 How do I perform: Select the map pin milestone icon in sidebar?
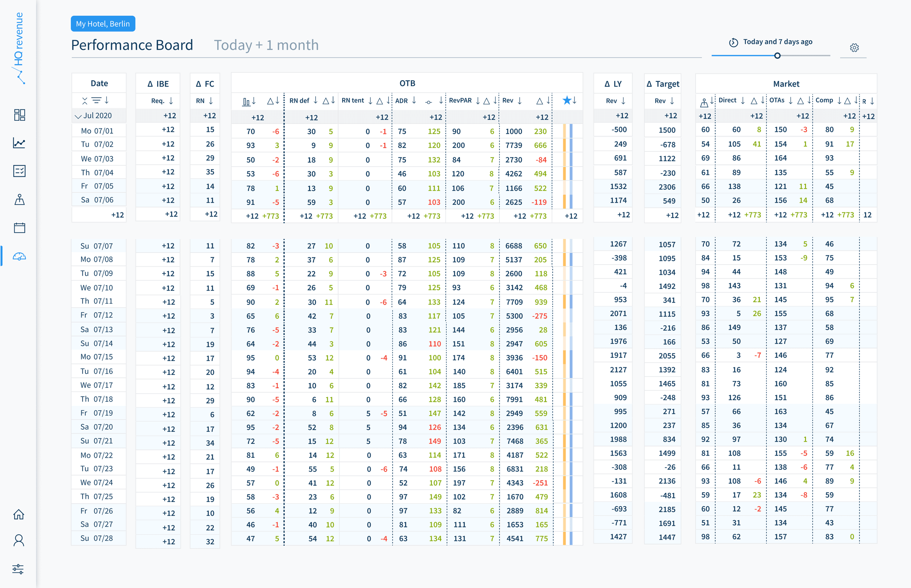(x=19, y=199)
